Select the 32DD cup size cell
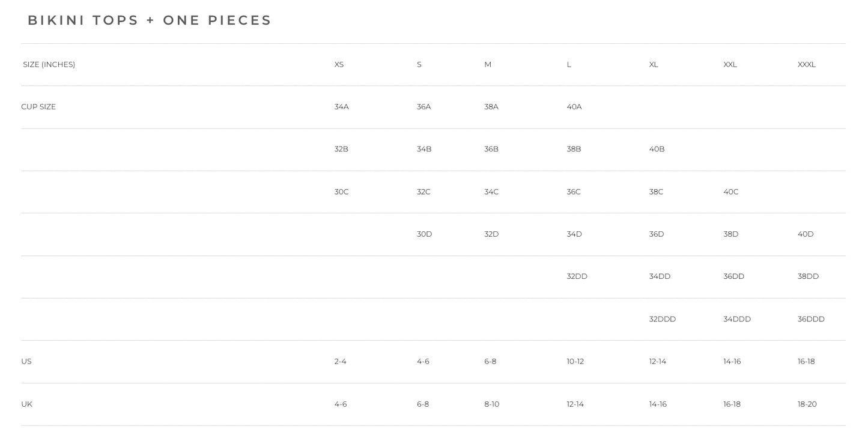868x435 pixels. click(577, 276)
